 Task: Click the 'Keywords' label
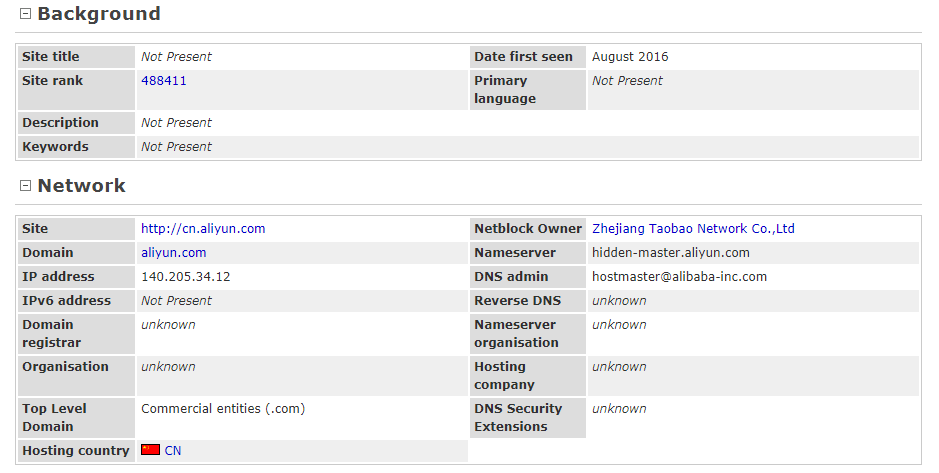[x=55, y=147]
